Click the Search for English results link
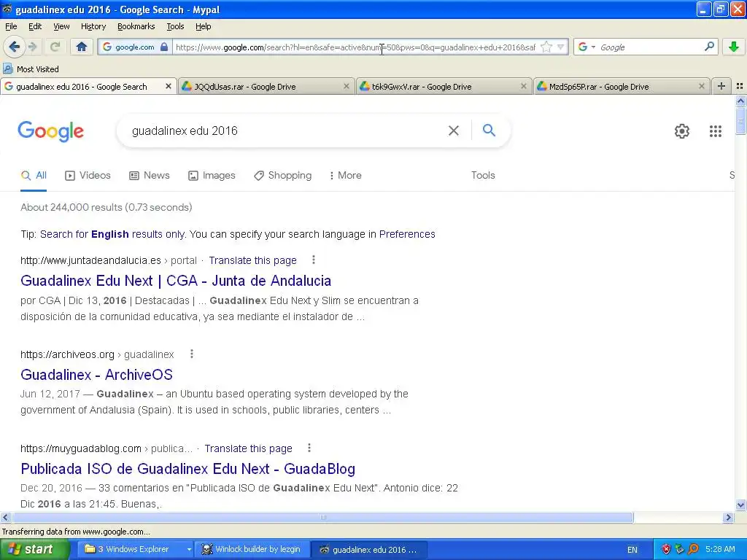The image size is (747, 560). point(113,234)
